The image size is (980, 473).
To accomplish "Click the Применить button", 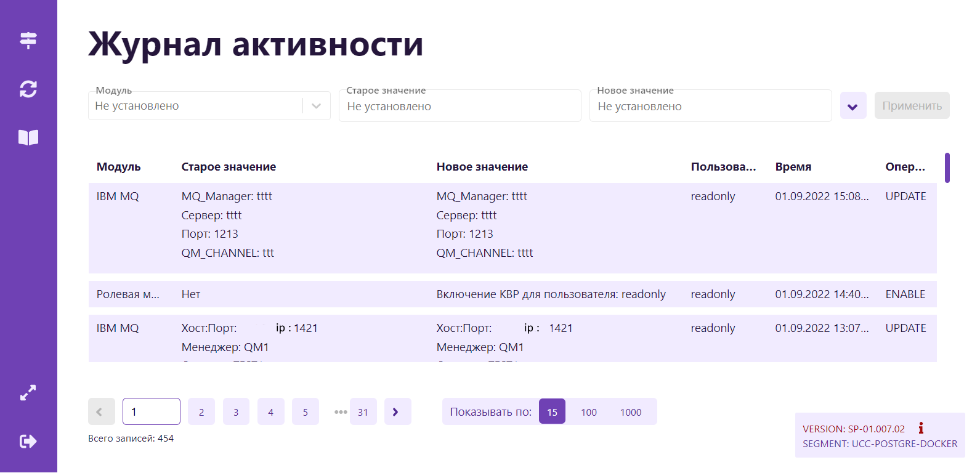I will pyautogui.click(x=912, y=106).
